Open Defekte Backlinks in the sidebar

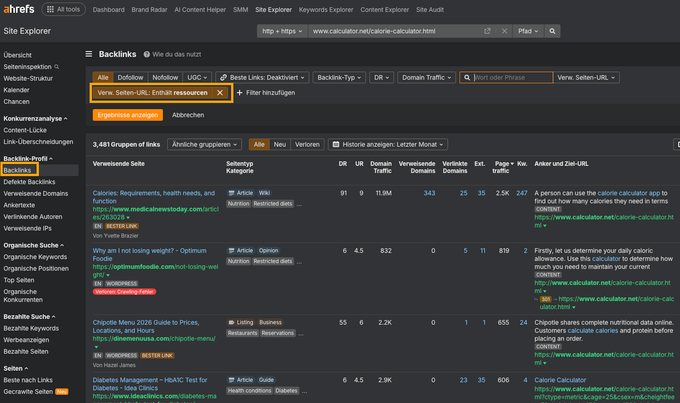[x=29, y=182]
